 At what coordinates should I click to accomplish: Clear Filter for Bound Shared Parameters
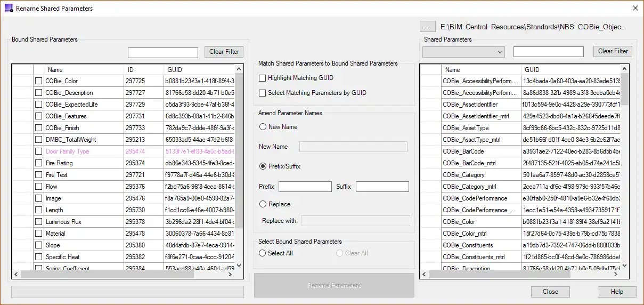(x=224, y=52)
